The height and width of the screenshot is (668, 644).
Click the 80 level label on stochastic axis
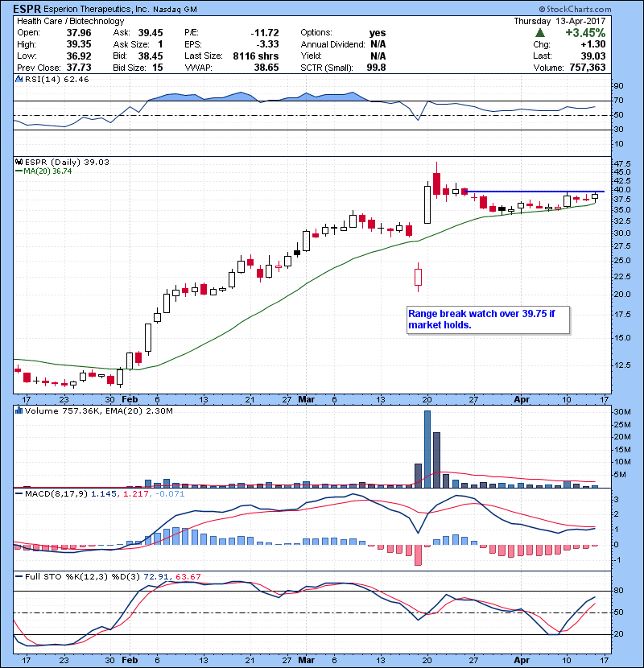618,591
